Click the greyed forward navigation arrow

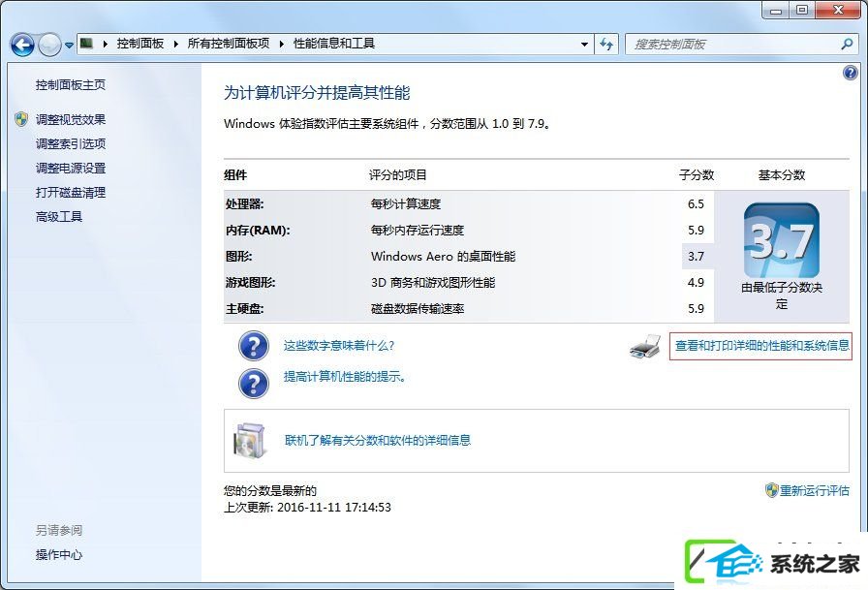[49, 45]
